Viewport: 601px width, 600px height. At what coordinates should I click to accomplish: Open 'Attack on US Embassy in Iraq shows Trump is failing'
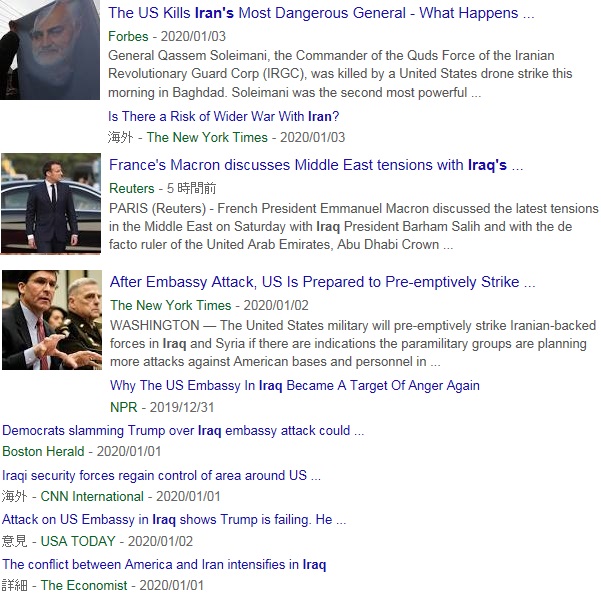click(x=174, y=519)
